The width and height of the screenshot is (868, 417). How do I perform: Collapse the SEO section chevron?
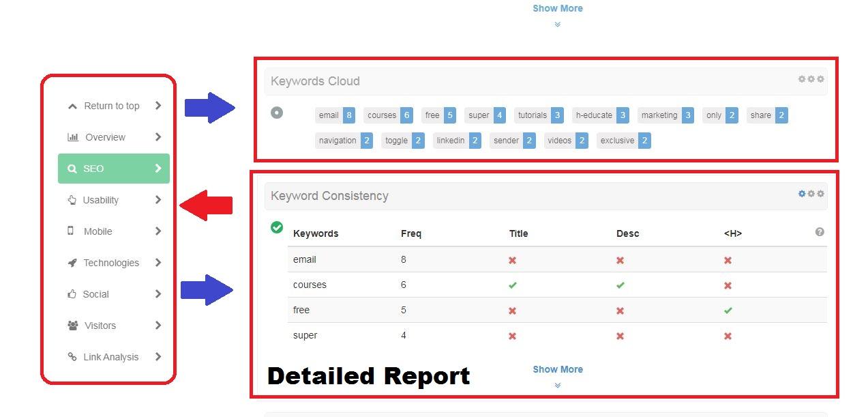[x=158, y=169]
